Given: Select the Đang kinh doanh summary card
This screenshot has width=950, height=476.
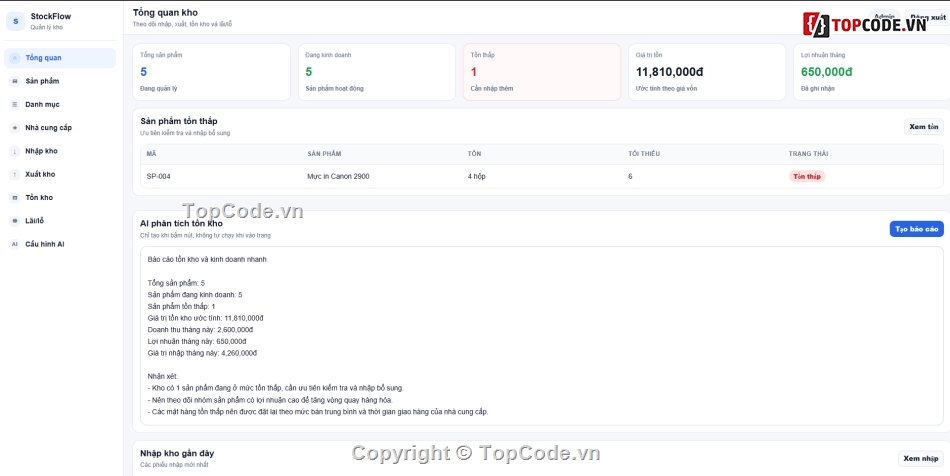Looking at the screenshot, I should coord(377,72).
